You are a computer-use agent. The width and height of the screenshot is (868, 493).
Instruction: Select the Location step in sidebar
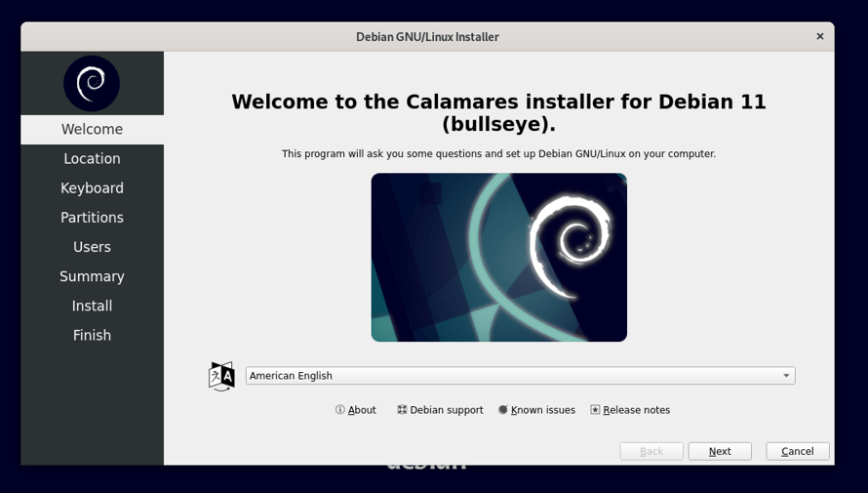coord(92,159)
